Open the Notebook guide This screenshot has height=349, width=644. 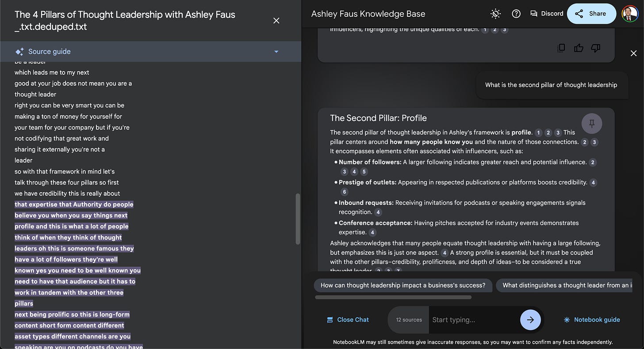[x=592, y=320]
